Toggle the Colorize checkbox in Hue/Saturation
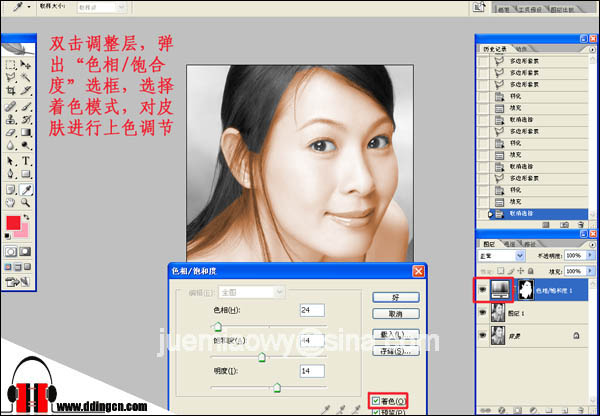 (x=376, y=401)
